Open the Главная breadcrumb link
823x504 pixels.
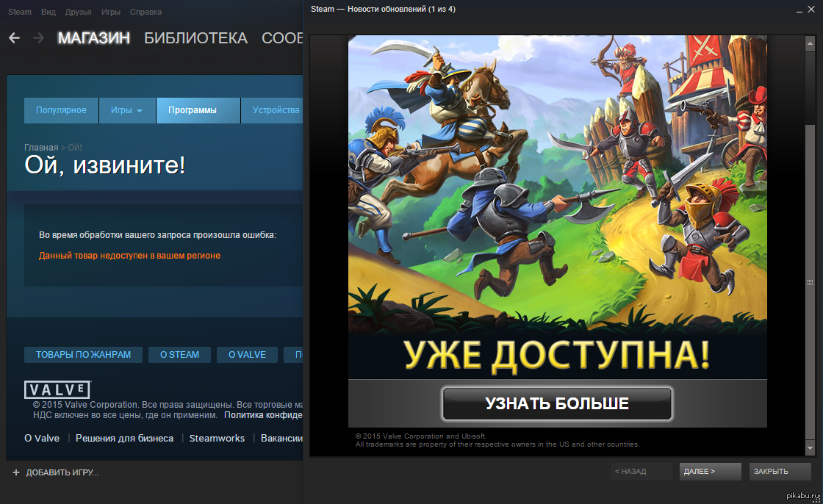point(41,148)
